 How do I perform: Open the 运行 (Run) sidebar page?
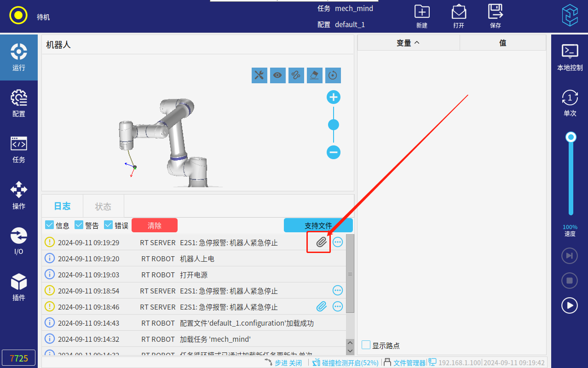click(x=19, y=57)
